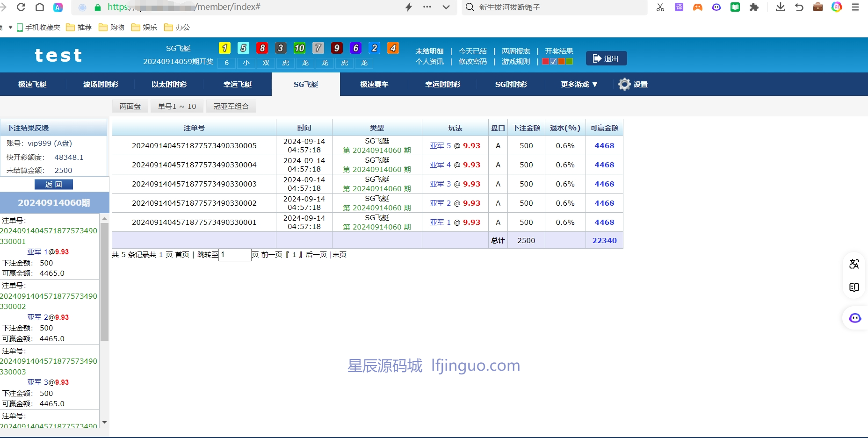This screenshot has height=438, width=868.
Task: Reload the page with the refresh icon
Action: 21,7
